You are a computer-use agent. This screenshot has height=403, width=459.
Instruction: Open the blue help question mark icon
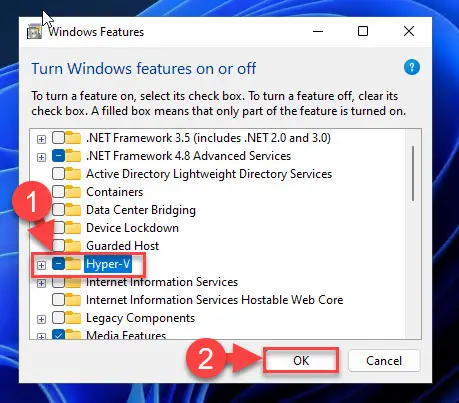click(x=412, y=67)
